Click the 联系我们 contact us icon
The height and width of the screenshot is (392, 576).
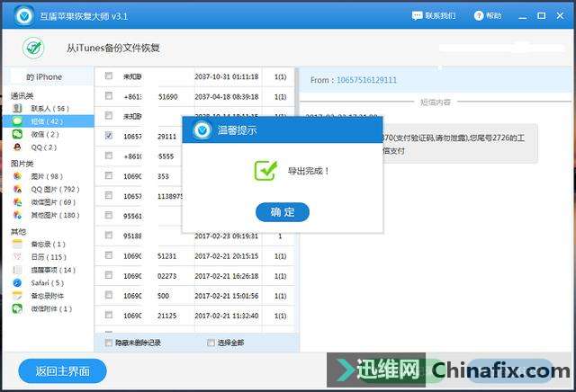pos(434,15)
